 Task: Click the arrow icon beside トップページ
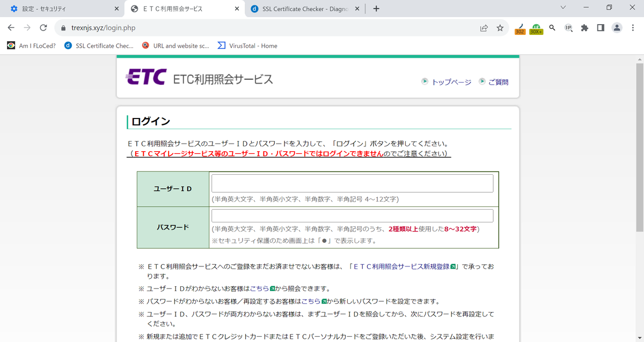point(425,81)
